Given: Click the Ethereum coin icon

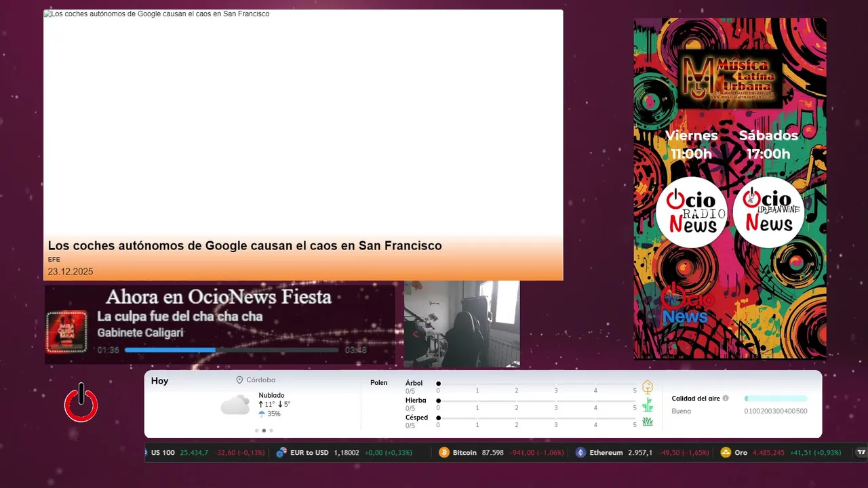Looking at the screenshot, I should 580,453.
